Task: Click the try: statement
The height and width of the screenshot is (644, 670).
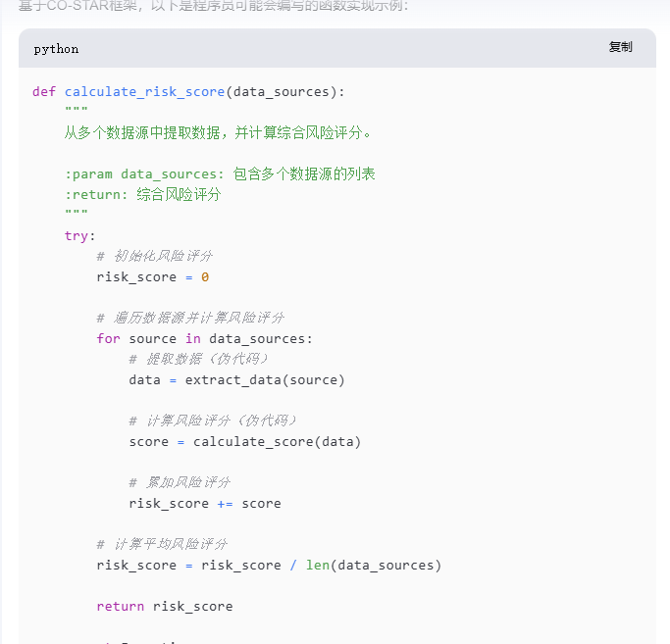Action: (79, 235)
